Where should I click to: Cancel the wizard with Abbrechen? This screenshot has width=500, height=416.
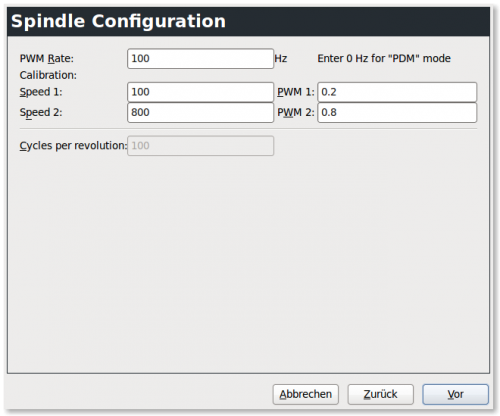tap(306, 394)
